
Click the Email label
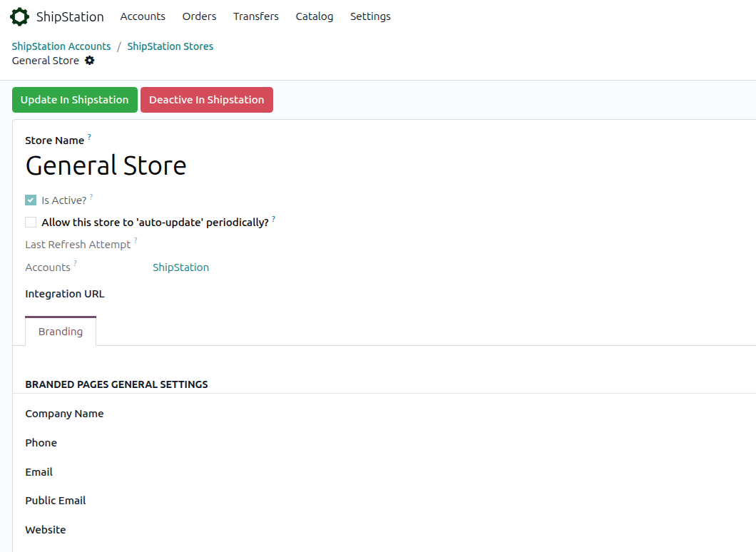pos(39,472)
